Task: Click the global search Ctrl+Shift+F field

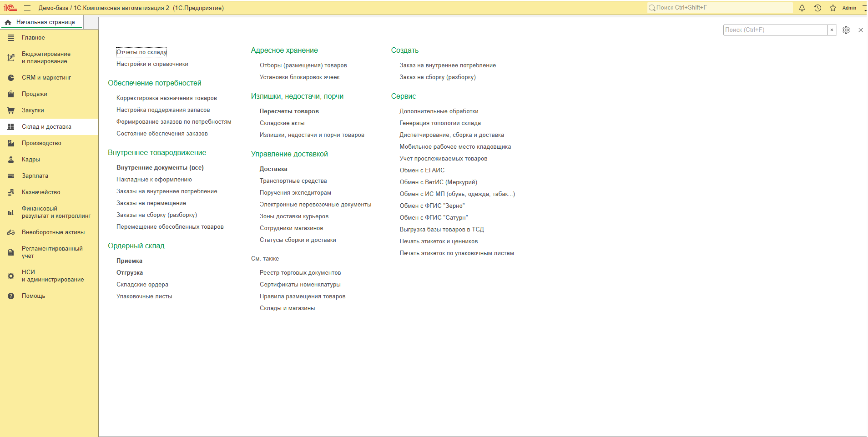Action: point(720,8)
